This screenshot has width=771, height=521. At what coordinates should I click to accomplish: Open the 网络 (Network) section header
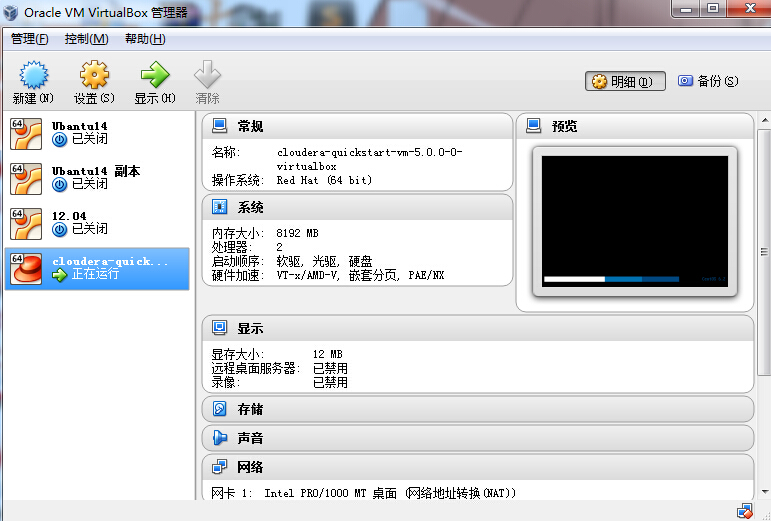478,466
